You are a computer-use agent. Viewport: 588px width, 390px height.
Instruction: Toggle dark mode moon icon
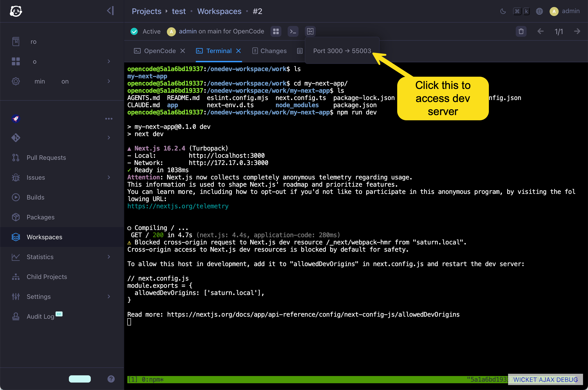pos(503,11)
